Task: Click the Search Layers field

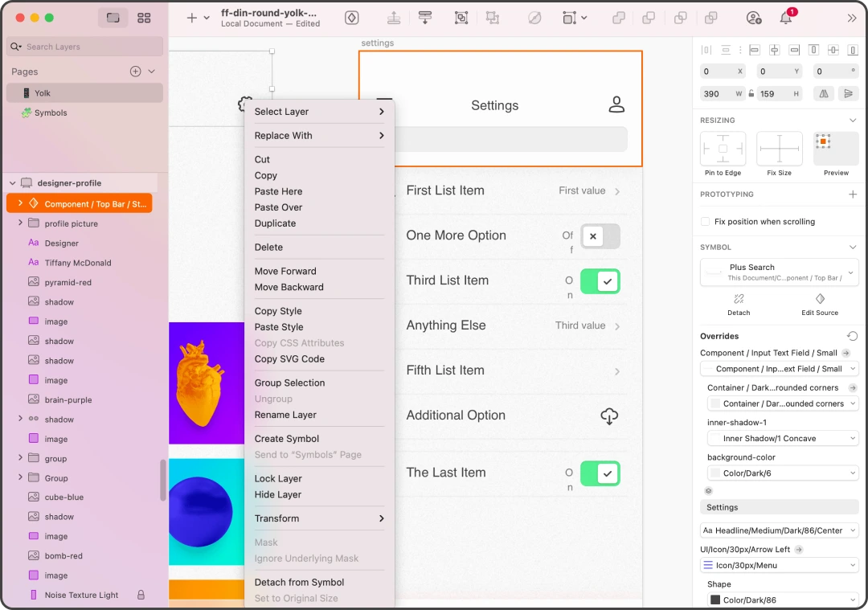Action: [x=84, y=47]
